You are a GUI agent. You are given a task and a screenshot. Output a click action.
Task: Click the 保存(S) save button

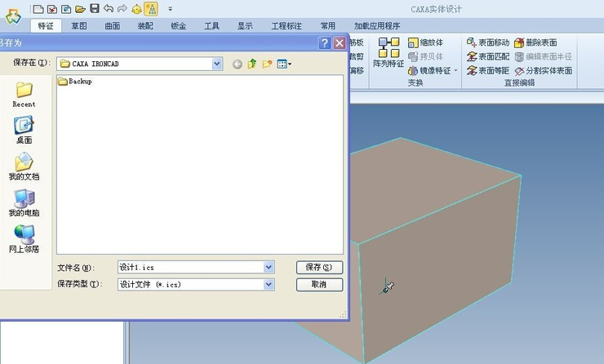point(319,268)
